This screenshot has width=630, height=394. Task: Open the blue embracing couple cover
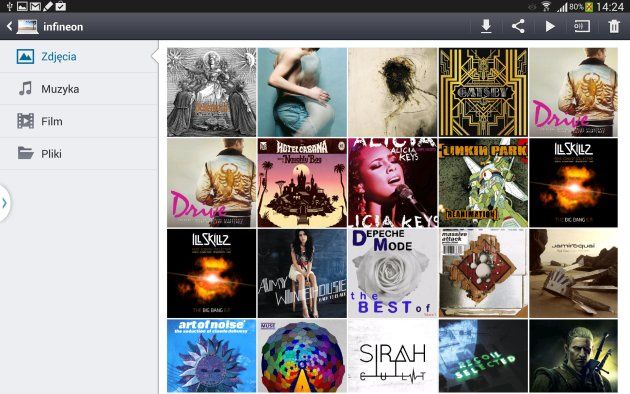click(302, 92)
